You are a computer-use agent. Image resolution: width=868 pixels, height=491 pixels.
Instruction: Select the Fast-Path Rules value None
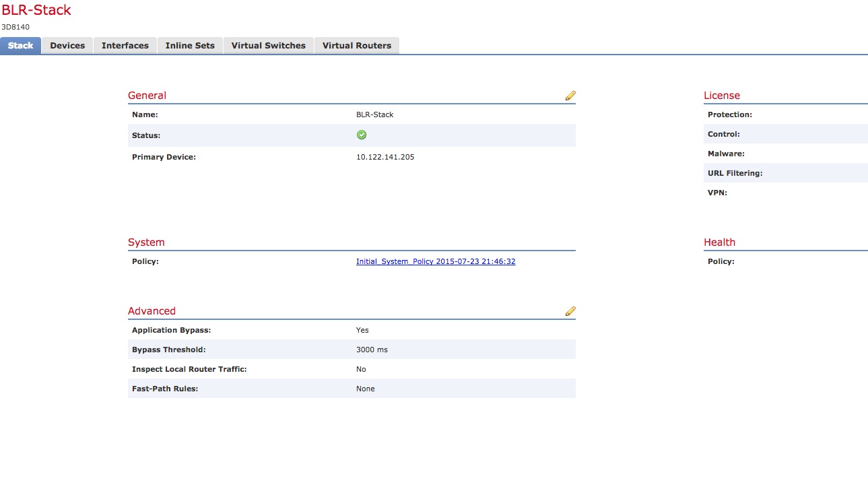click(x=366, y=389)
